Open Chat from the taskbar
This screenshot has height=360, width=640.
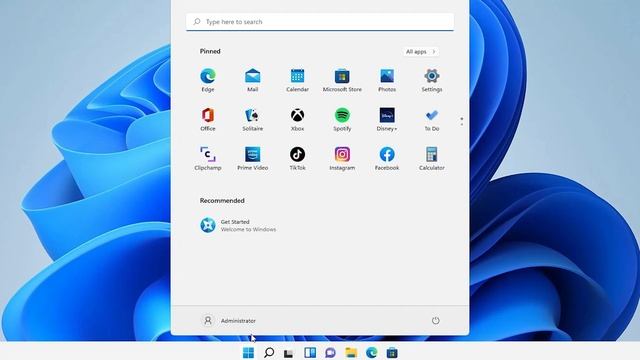330,353
